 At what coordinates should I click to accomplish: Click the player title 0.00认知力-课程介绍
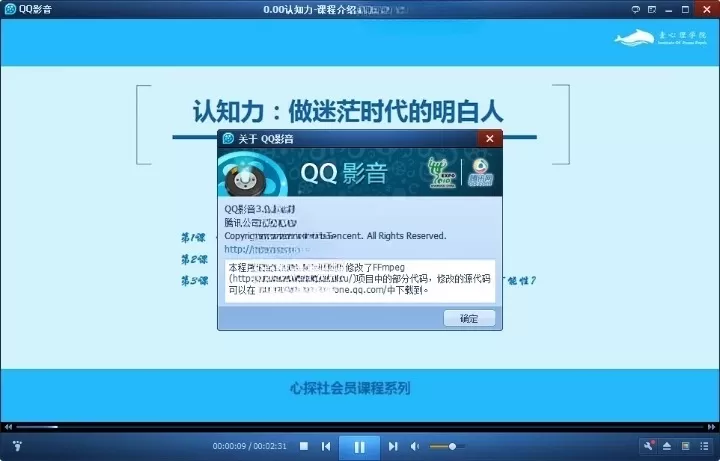click(x=309, y=10)
